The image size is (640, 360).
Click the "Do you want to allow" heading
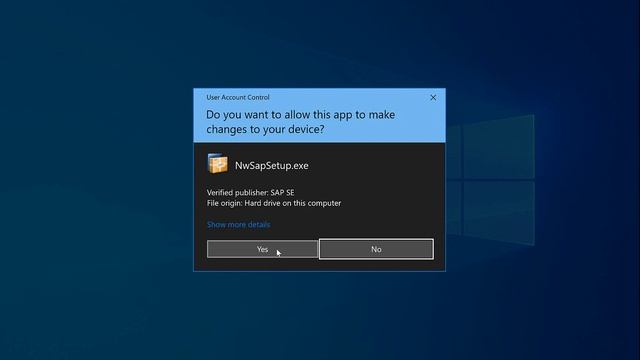point(300,122)
